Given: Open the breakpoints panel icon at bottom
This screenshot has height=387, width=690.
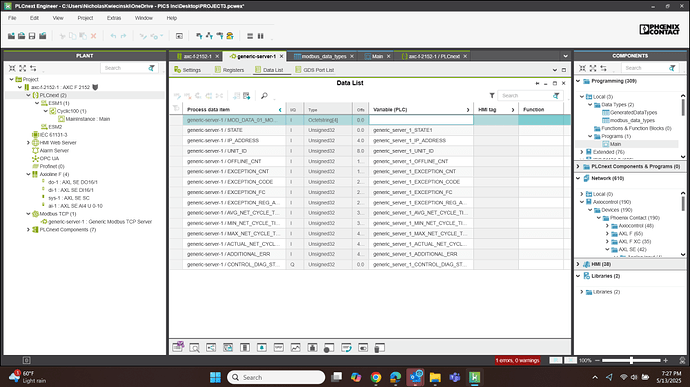Looking at the screenshot, I should tap(329, 347).
